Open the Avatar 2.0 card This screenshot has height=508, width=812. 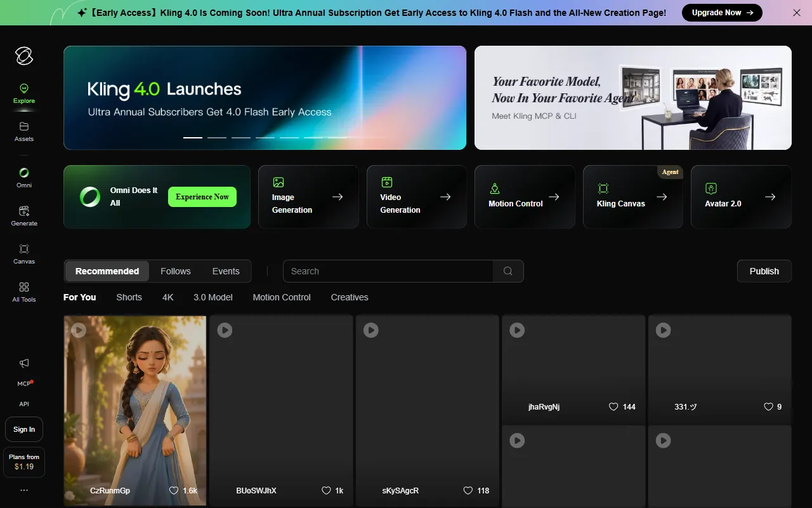[x=741, y=197]
